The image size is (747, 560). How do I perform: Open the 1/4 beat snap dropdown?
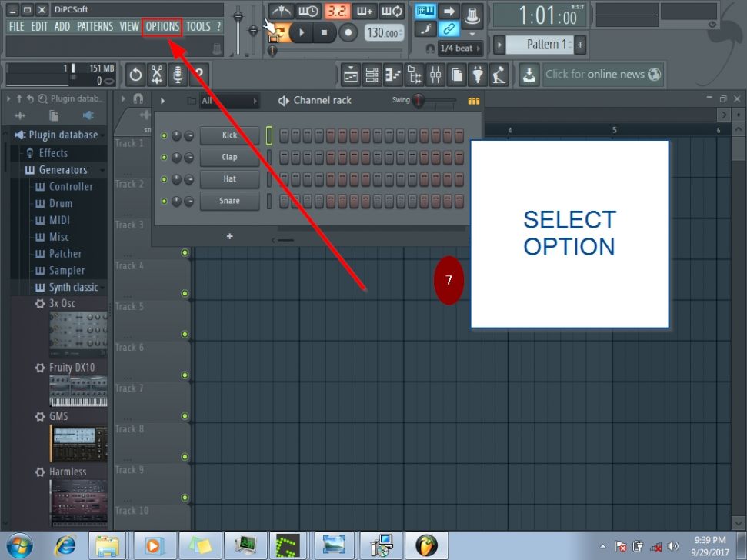pos(460,48)
